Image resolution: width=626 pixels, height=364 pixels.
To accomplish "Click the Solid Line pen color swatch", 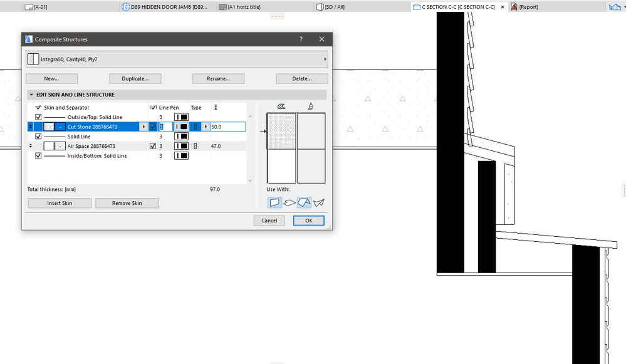I will tap(180, 136).
